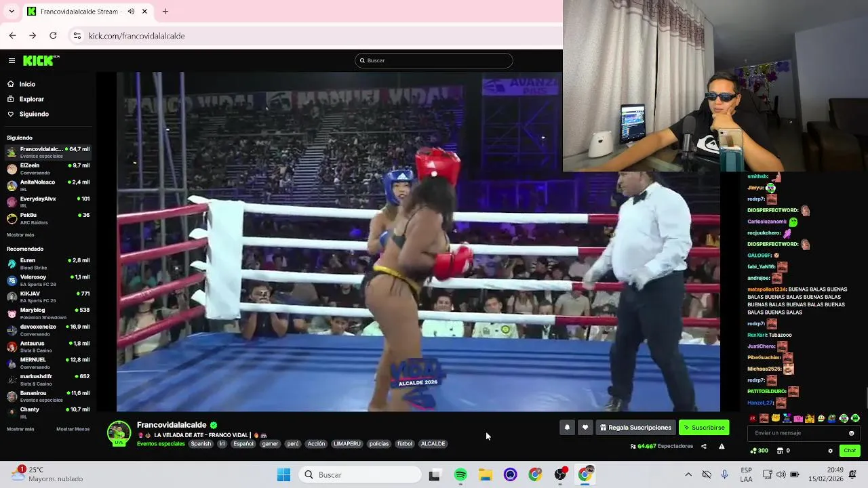Open OBS Studio from the taskbar
Screen dimensions: 868x488
click(560, 474)
